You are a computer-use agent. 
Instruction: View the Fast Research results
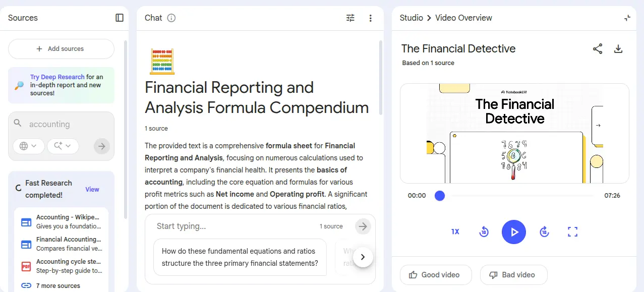pyautogui.click(x=92, y=190)
